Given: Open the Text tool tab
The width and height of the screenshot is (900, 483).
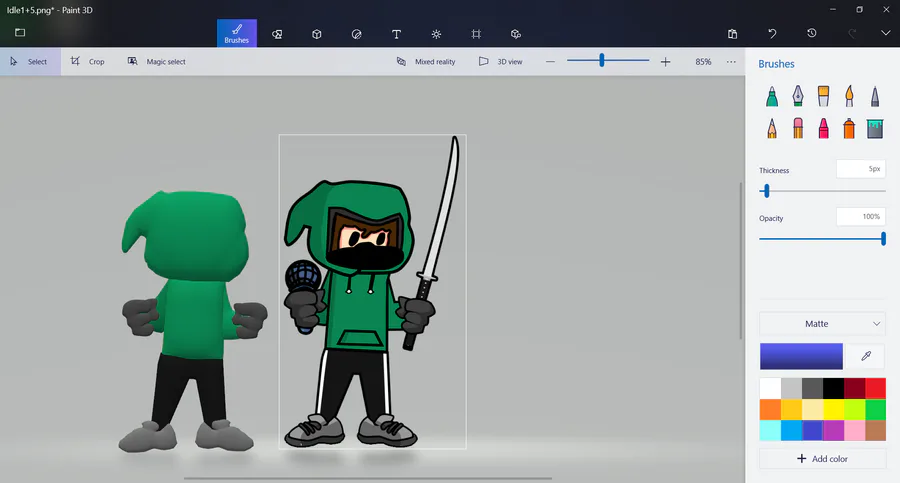Looking at the screenshot, I should click(x=396, y=34).
